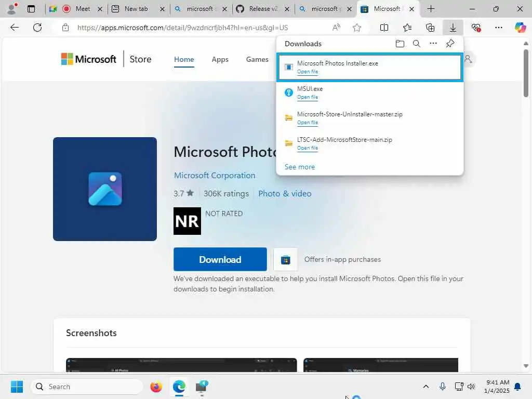Toggle the Downloads toolbar button
This screenshot has width=532, height=399.
(x=453, y=28)
